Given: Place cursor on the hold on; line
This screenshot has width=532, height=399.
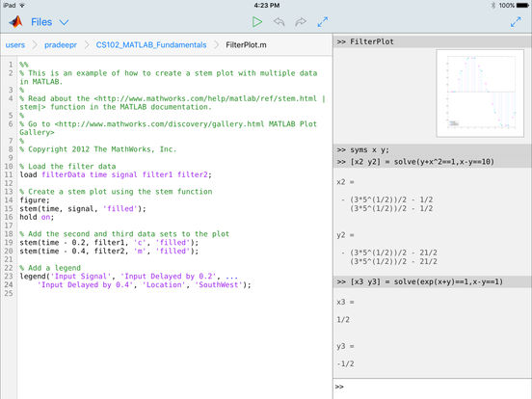Looking at the screenshot, I should point(37,217).
